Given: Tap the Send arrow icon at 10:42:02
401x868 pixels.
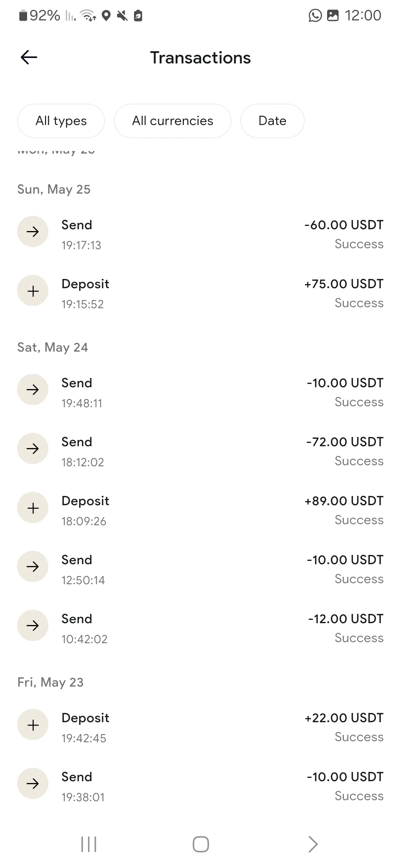Looking at the screenshot, I should coord(33,626).
